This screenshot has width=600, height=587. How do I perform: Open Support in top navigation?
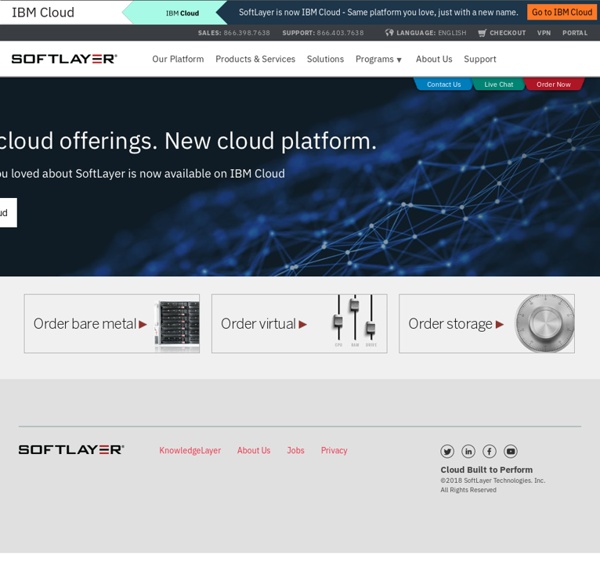point(480,59)
